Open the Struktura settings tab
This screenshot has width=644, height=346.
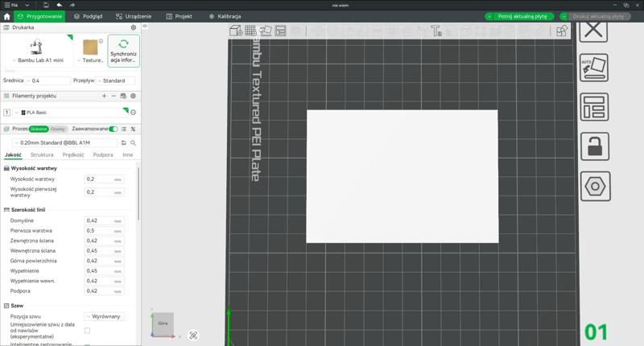(42, 154)
